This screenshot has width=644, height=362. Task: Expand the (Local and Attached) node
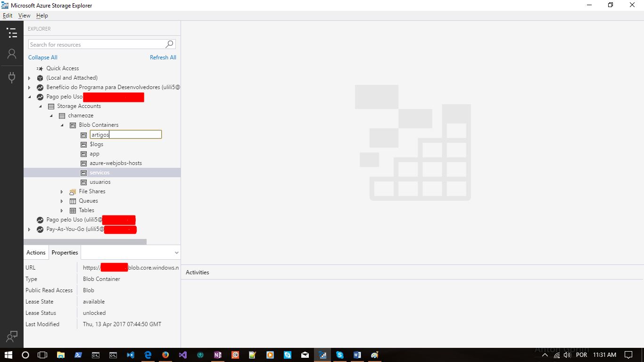tap(29, 78)
